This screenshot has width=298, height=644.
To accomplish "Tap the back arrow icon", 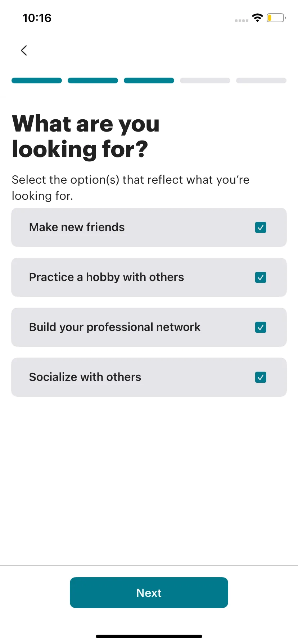I will tap(24, 50).
